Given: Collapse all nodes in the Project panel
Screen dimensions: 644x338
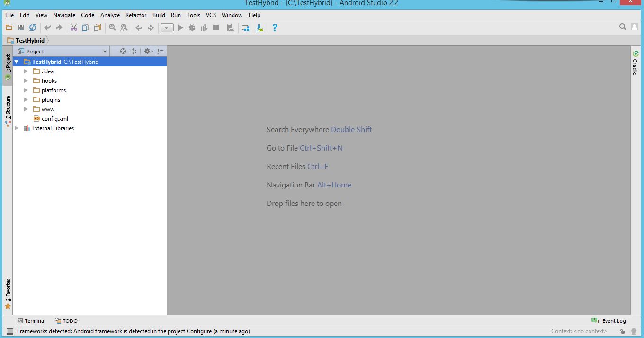Looking at the screenshot, I should (x=133, y=51).
